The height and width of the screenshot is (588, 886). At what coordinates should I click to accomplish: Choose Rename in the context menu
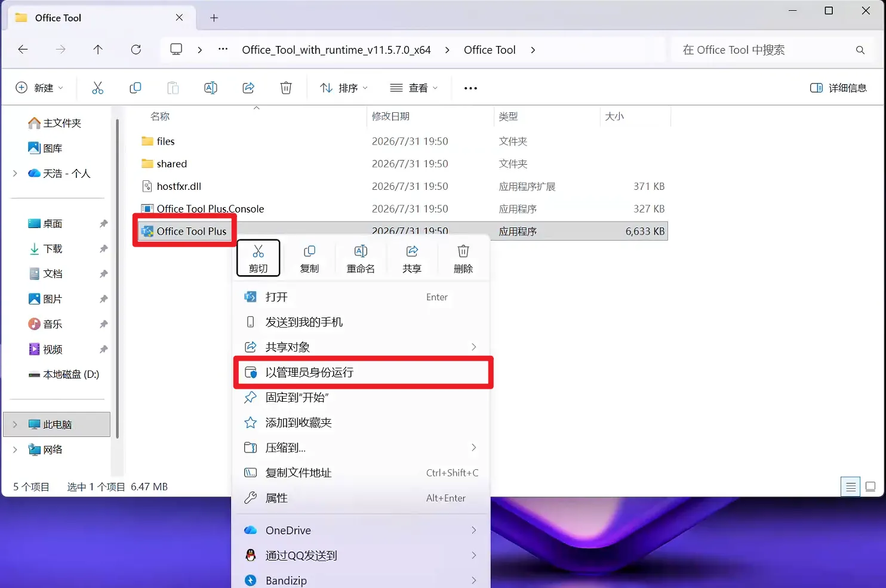[361, 258]
